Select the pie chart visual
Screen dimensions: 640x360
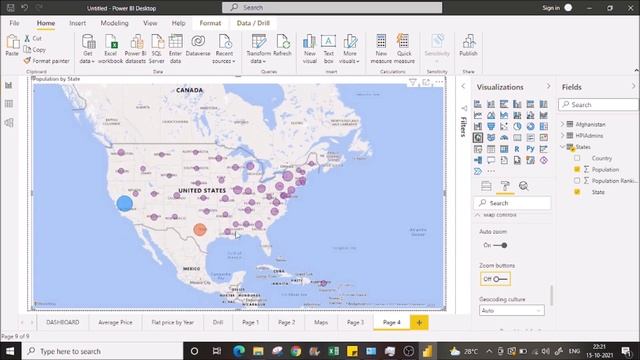517,127
